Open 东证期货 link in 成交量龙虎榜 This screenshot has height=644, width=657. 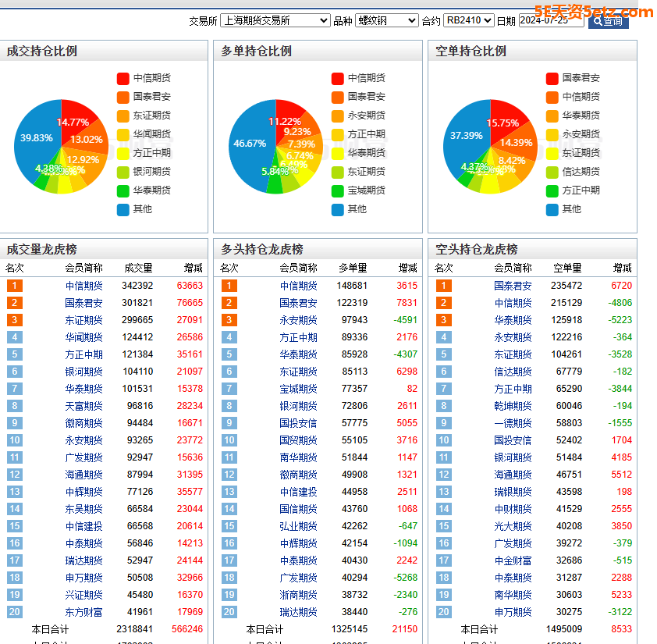click(x=83, y=320)
